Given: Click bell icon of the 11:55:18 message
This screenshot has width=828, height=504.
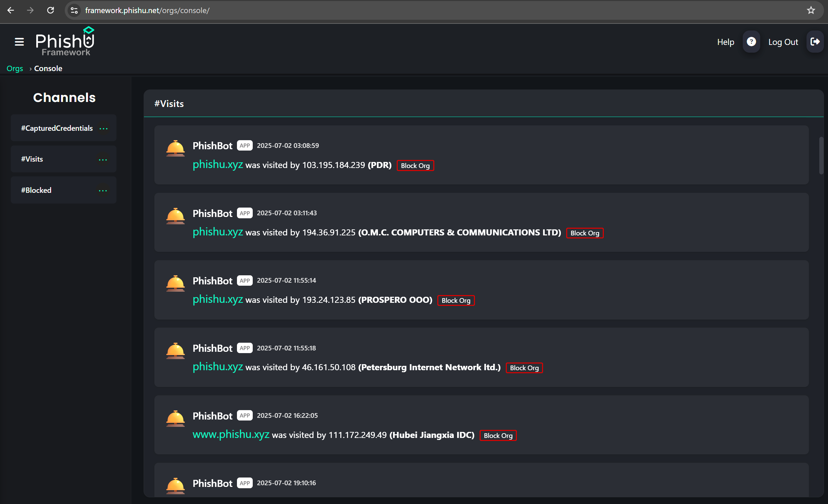Looking at the screenshot, I should (176, 351).
